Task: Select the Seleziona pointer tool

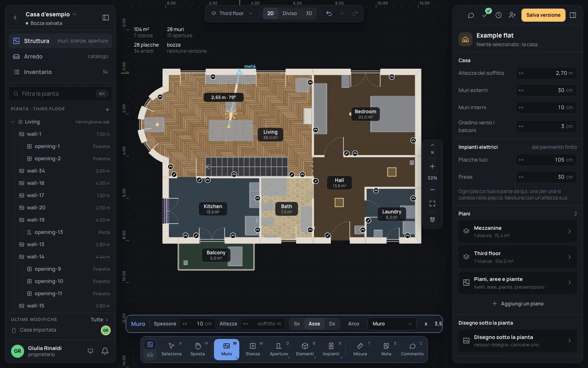Action: pyautogui.click(x=171, y=349)
